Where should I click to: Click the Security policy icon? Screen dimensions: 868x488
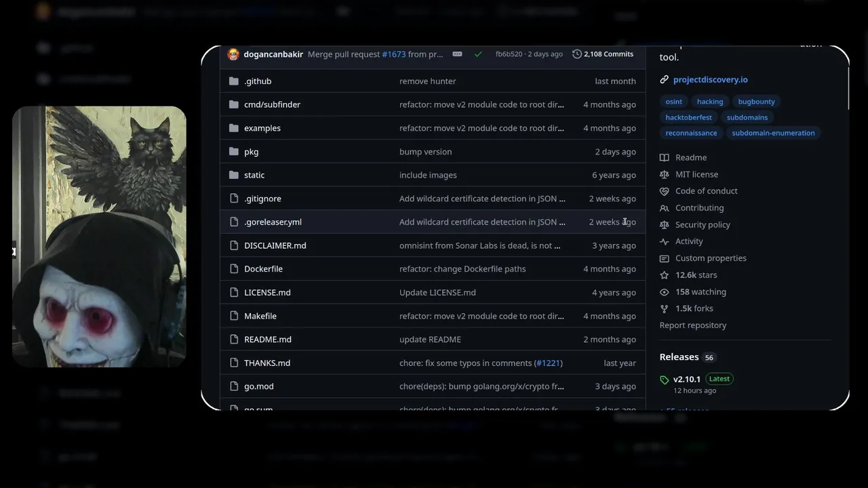(x=665, y=225)
